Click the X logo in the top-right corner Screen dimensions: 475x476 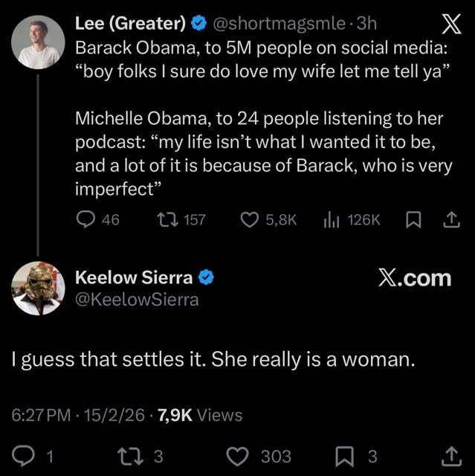click(x=450, y=26)
